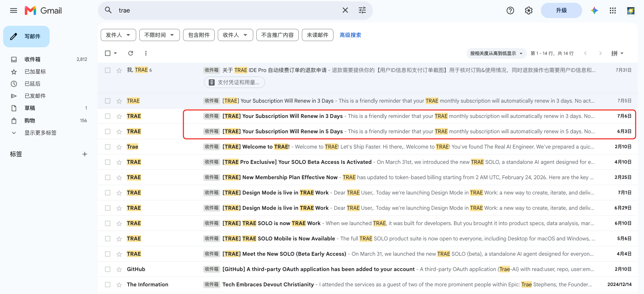Toggle the 包含附件 filter chip
Image resolution: width=644 pixels, height=294 pixels.
199,35
